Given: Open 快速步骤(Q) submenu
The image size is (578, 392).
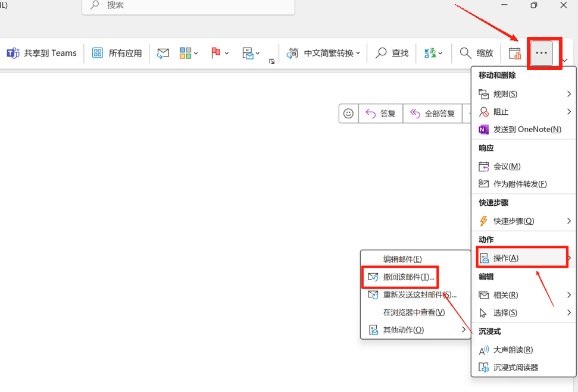Looking at the screenshot, I should (x=523, y=221).
